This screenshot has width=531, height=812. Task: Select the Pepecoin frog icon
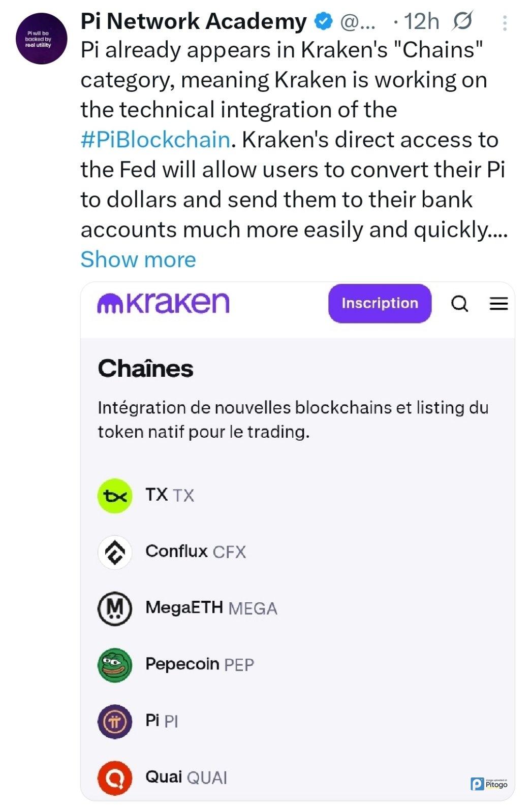tap(115, 665)
